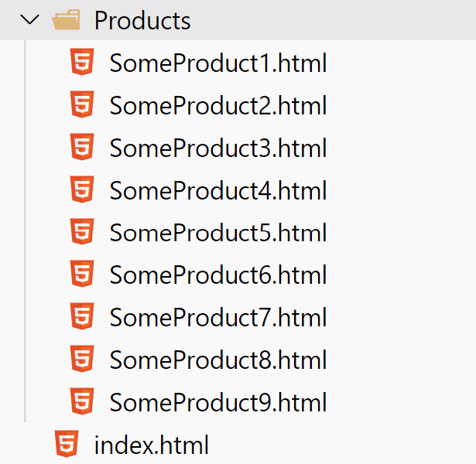Screen dimensions: 476x464
Task: Open SomeProduct1.html file name
Action: (x=218, y=63)
